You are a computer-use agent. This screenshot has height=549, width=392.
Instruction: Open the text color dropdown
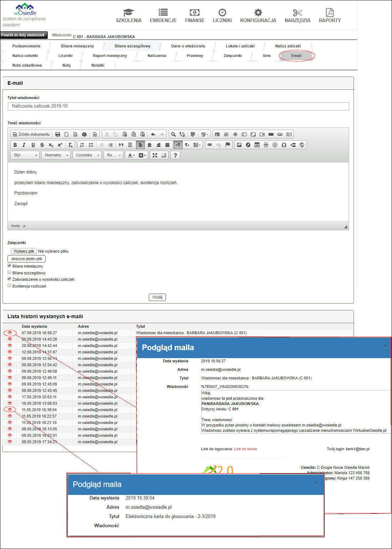[131, 155]
